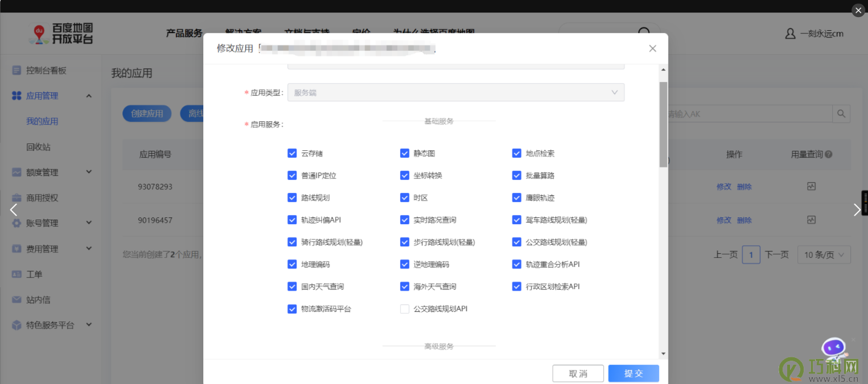Click the 用量查询 help question icon
This screenshot has height=384, width=868.
(x=829, y=154)
